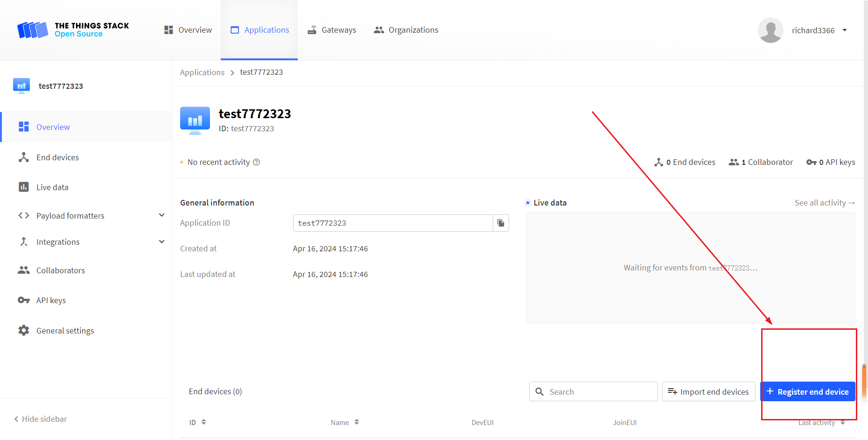Viewport: 868px width, 440px height.
Task: Open the Organizations tab
Action: (406, 30)
